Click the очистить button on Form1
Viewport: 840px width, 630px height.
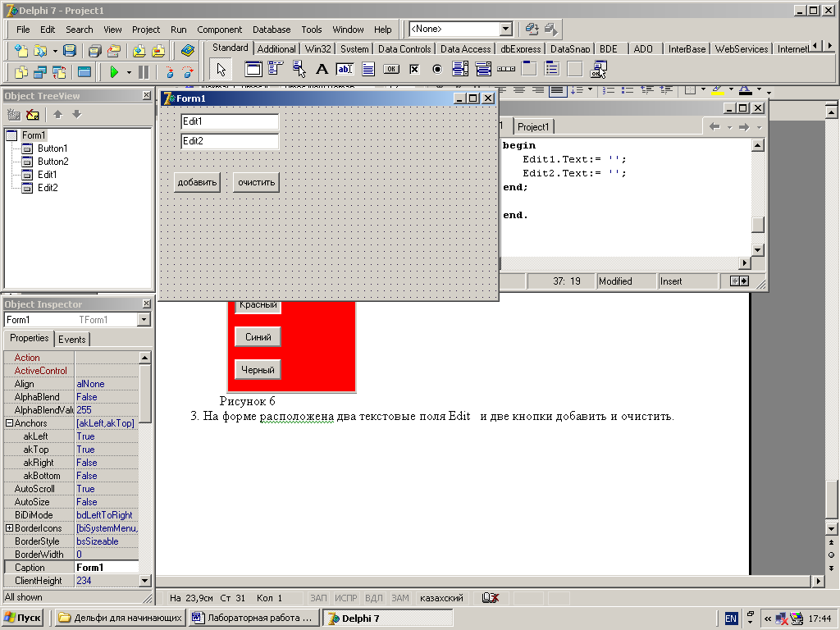pyautogui.click(x=256, y=182)
